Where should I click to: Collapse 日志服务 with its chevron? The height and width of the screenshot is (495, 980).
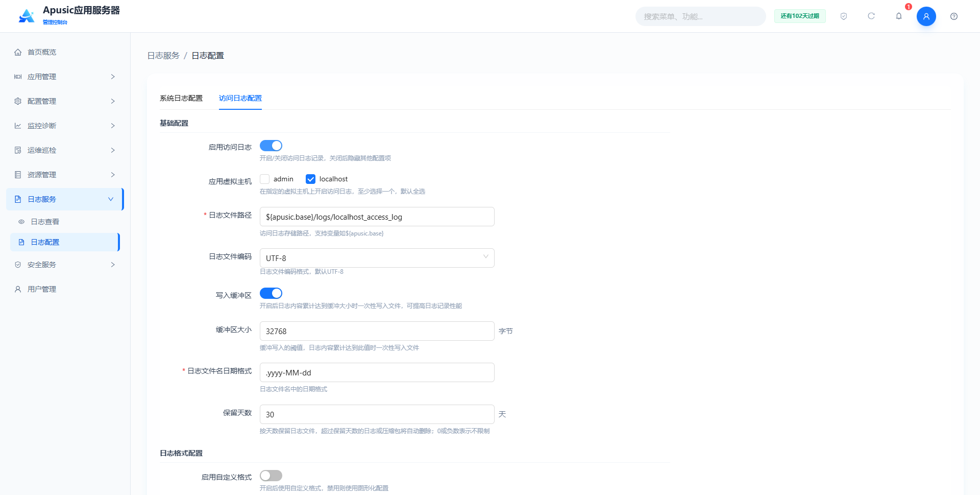pyautogui.click(x=111, y=199)
